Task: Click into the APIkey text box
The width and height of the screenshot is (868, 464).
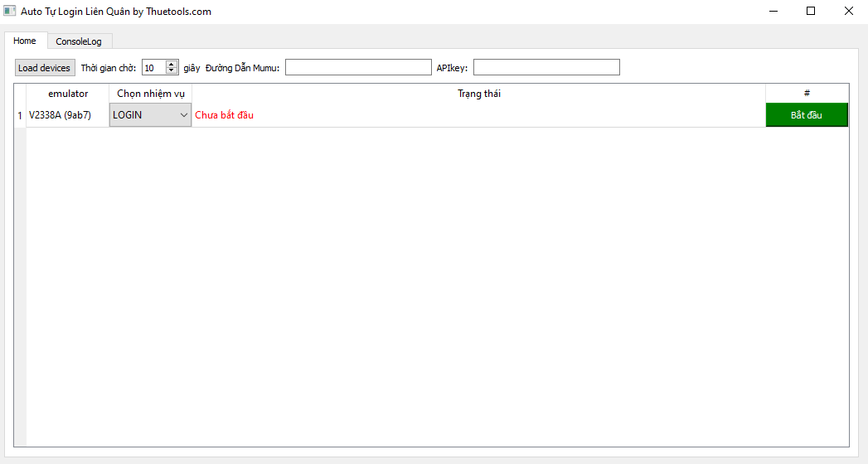Action: [x=546, y=68]
